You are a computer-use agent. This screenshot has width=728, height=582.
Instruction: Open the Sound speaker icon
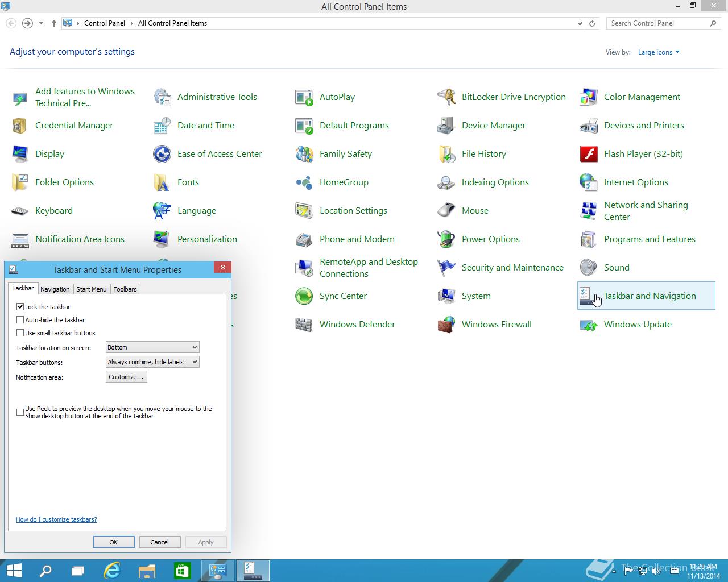pyautogui.click(x=589, y=268)
